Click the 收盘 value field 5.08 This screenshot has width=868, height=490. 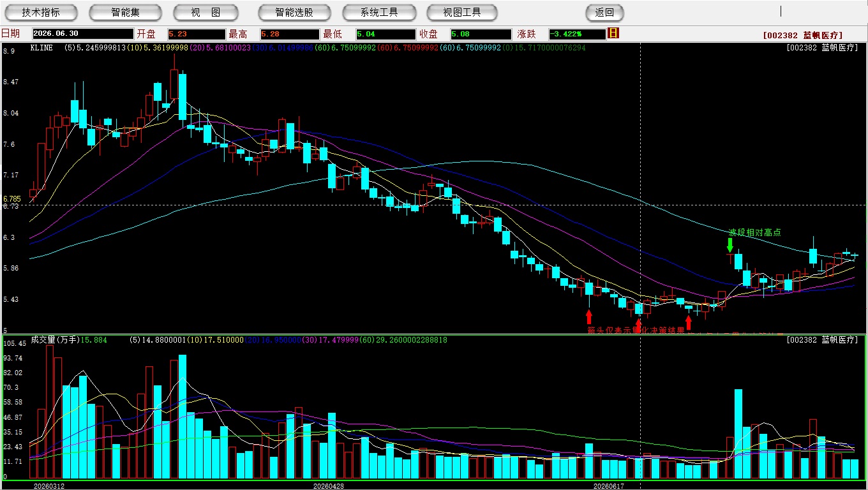point(481,34)
